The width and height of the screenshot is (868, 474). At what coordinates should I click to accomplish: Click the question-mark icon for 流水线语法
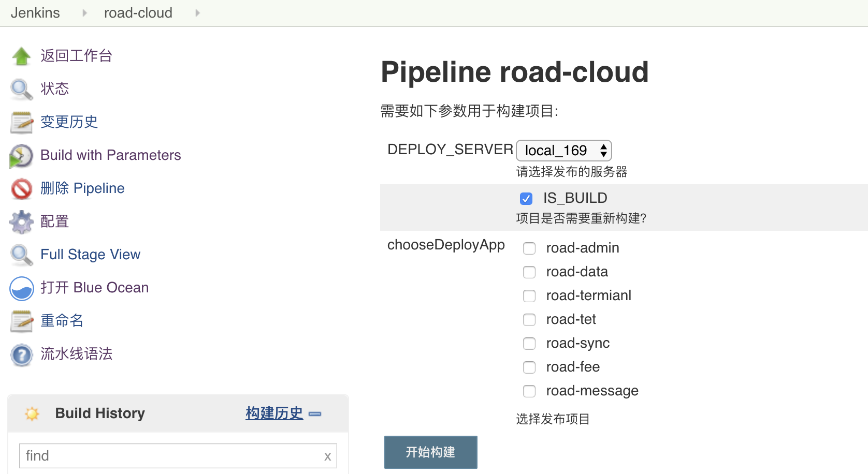coord(22,354)
